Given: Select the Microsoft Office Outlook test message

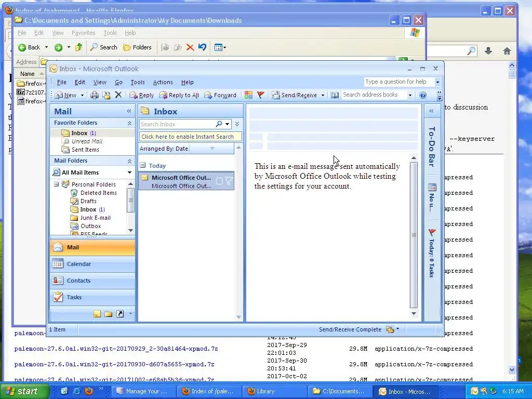Looking at the screenshot, I should [x=187, y=181].
